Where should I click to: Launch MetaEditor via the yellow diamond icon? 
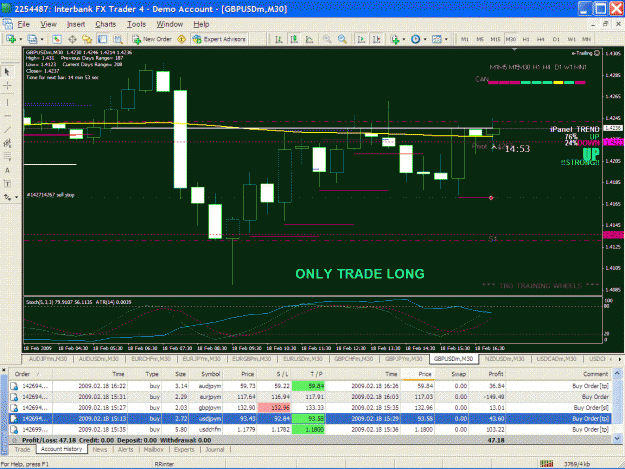182,39
